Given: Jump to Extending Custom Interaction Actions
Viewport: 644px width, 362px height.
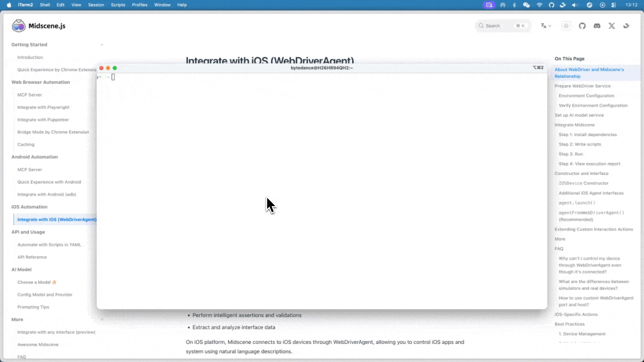Looking at the screenshot, I should [594, 229].
